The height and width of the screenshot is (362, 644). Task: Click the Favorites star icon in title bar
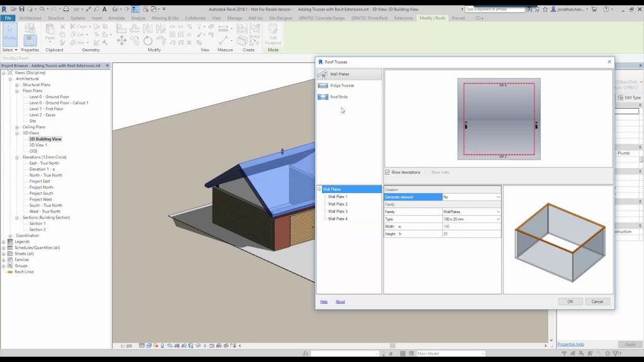pos(545,9)
